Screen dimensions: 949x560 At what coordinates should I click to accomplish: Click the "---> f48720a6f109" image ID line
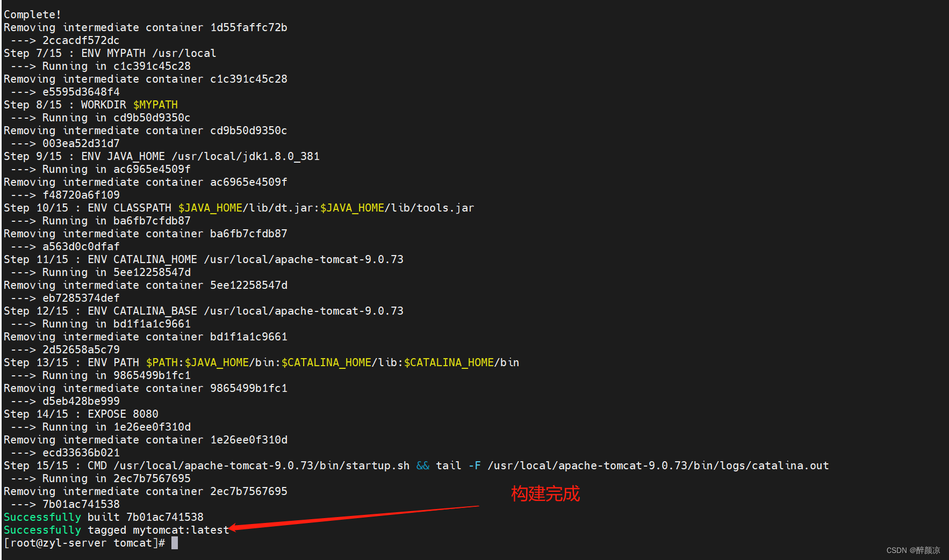pyautogui.click(x=65, y=195)
